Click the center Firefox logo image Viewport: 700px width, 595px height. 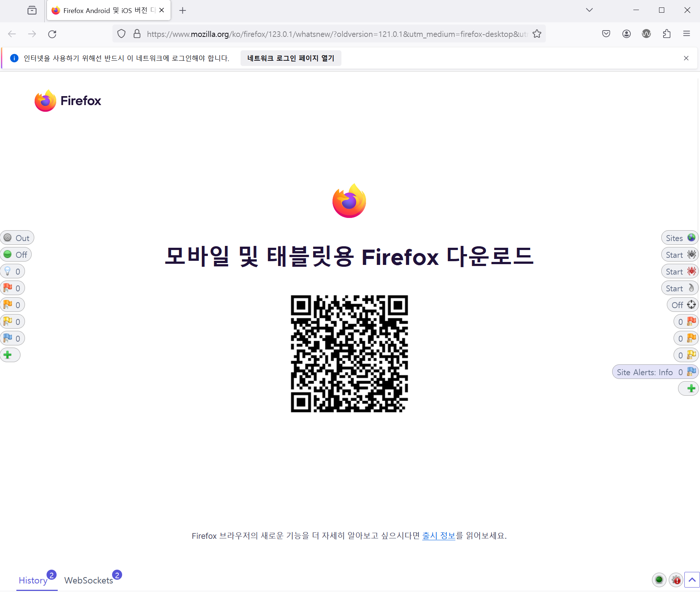pyautogui.click(x=349, y=201)
